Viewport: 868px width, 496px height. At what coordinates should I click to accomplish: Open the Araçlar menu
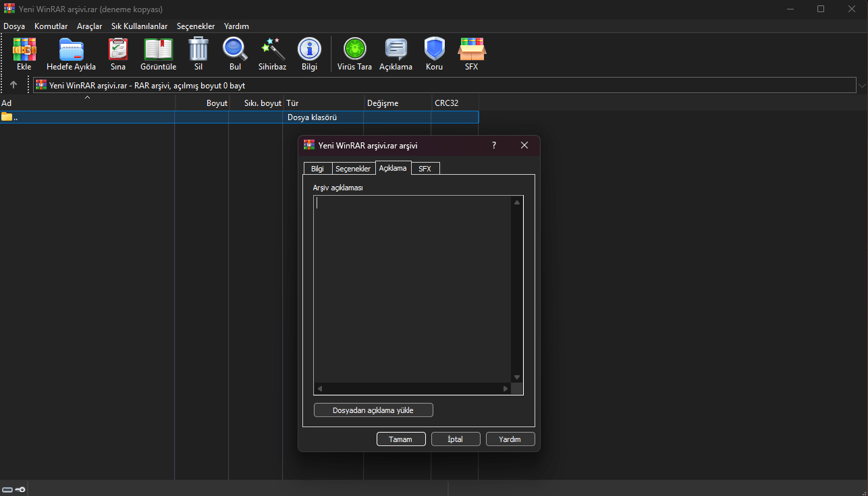pyautogui.click(x=89, y=26)
